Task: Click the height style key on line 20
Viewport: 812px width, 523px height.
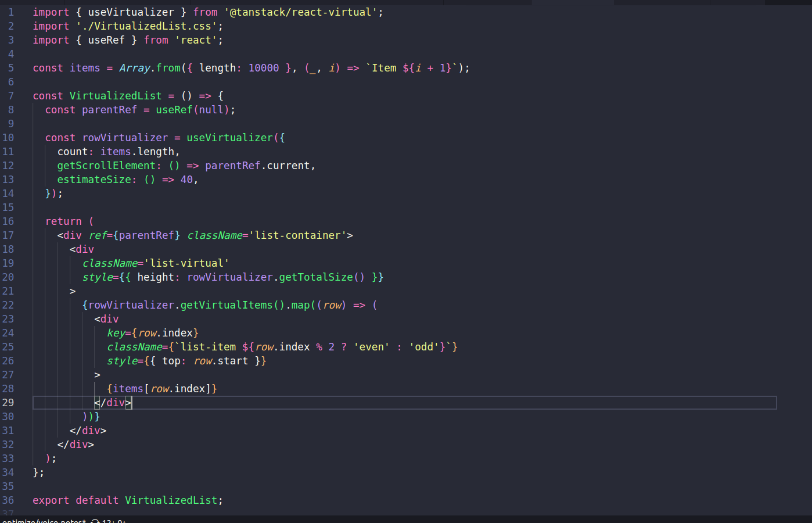Action: pyautogui.click(x=156, y=277)
